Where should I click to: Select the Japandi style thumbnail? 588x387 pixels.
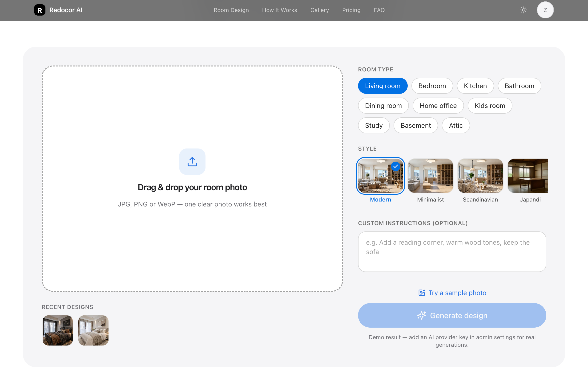(528, 176)
